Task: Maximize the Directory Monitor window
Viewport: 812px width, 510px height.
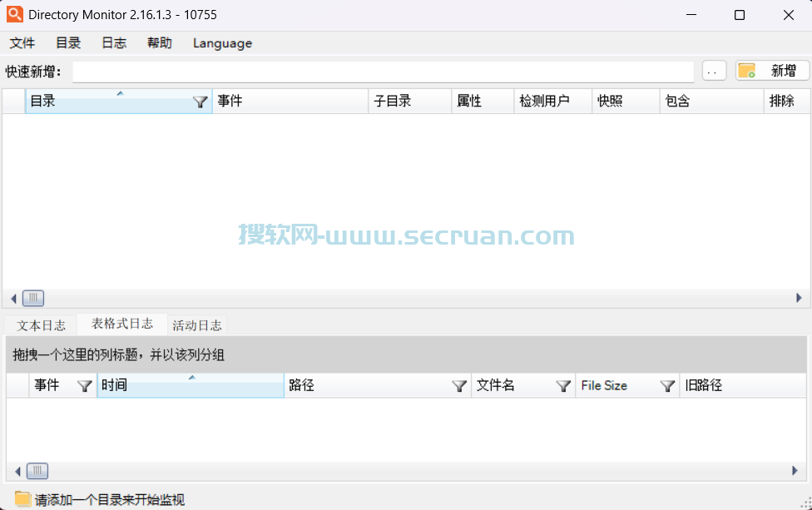Action: pos(740,14)
